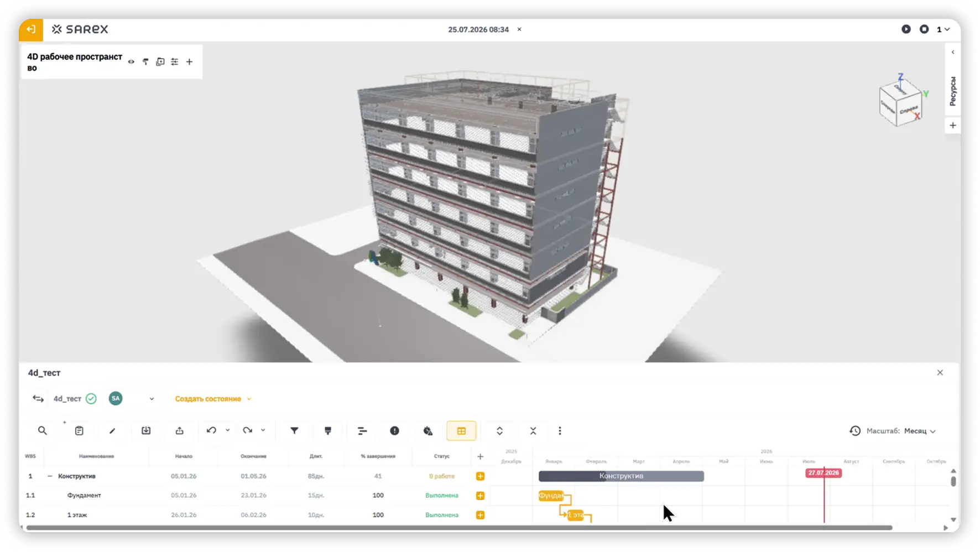Screen dimensions: 980x552
Task: Click the filter icon in schedule toolbar
Action: pyautogui.click(x=294, y=431)
